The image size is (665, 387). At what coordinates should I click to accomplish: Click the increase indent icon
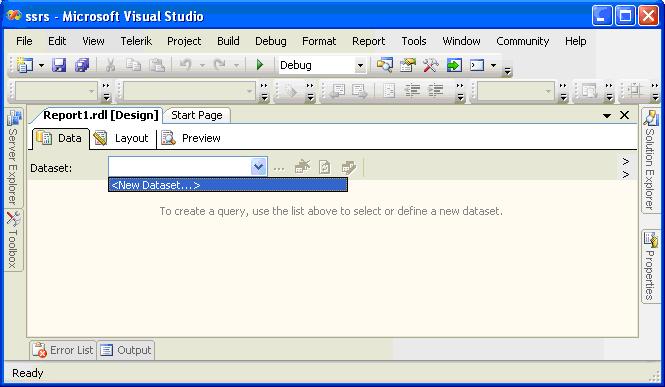click(435, 91)
